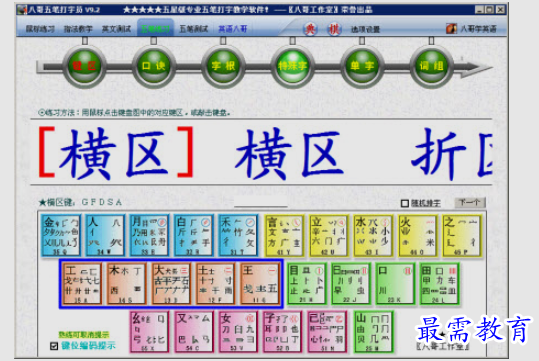Viewport: 539px width, 361px height.
Task: Click the 月 key tile (33 E)
Action: [149, 236]
